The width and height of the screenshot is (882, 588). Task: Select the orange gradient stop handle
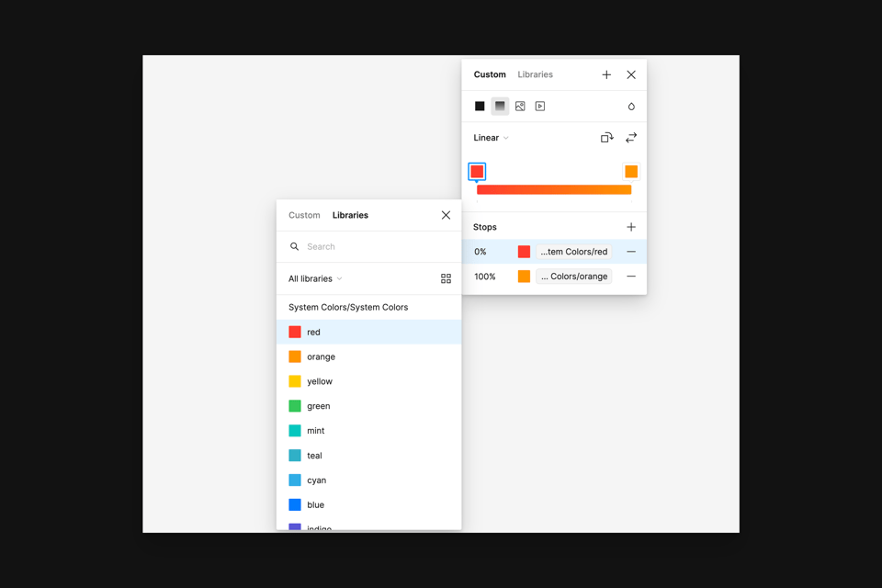point(631,172)
